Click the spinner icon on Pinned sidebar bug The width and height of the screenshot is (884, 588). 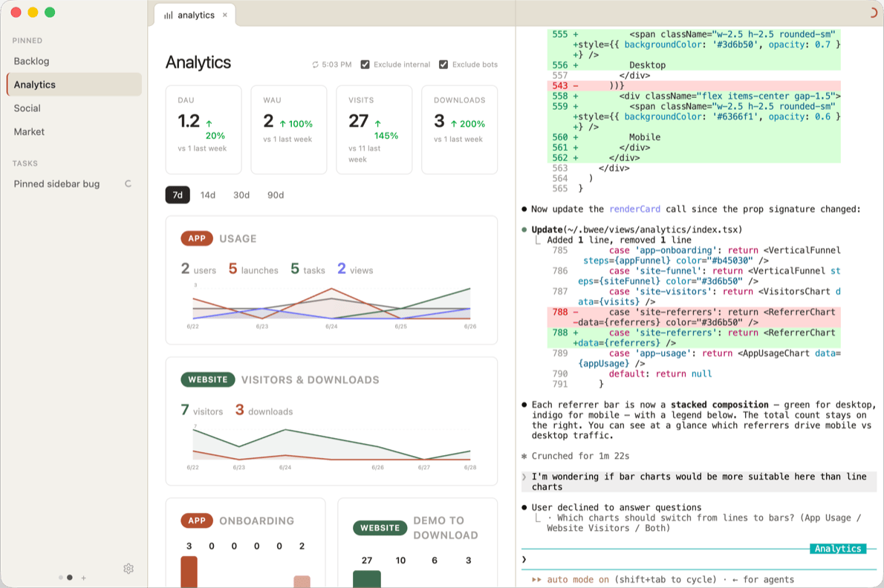pos(128,183)
